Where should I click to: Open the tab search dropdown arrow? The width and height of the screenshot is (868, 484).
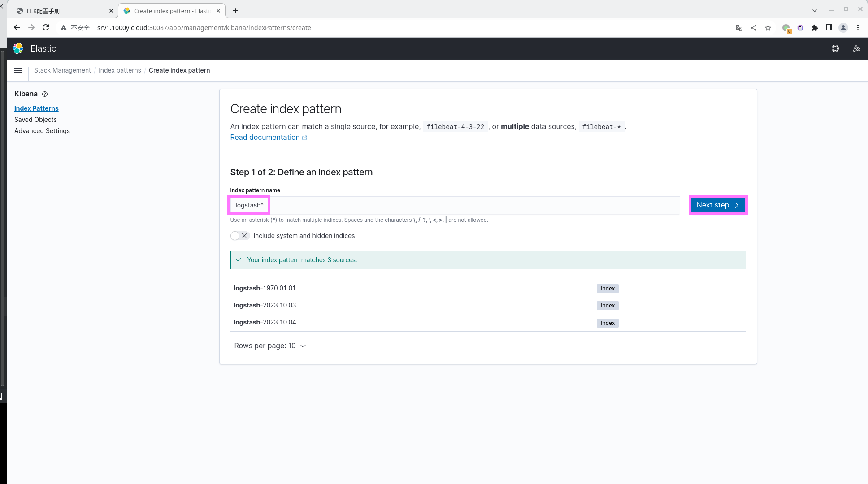pyautogui.click(x=815, y=11)
